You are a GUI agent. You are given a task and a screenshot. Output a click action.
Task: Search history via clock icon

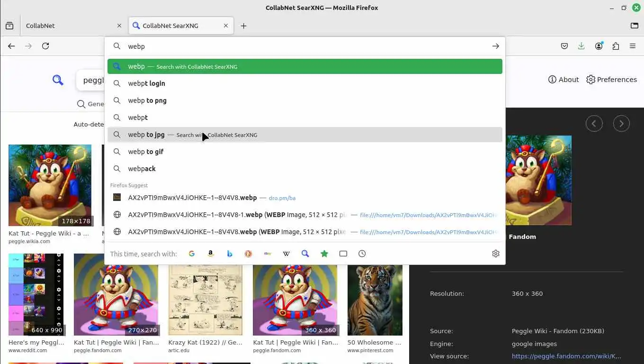click(x=362, y=254)
